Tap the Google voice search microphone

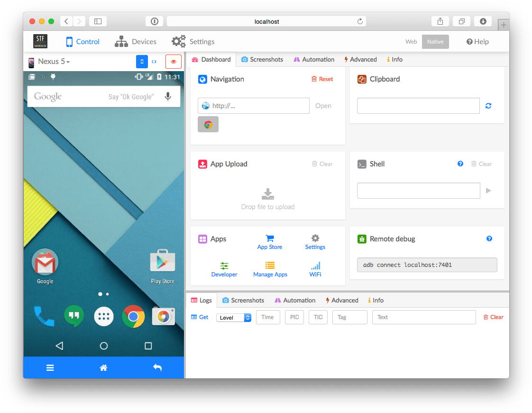[x=168, y=96]
